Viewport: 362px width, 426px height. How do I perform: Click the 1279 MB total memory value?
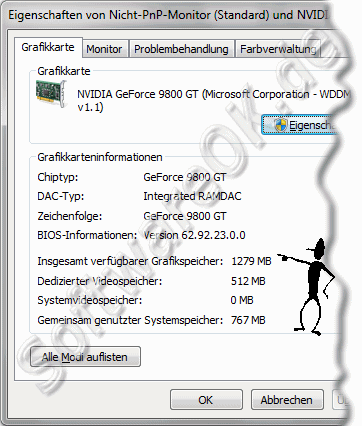click(x=251, y=261)
